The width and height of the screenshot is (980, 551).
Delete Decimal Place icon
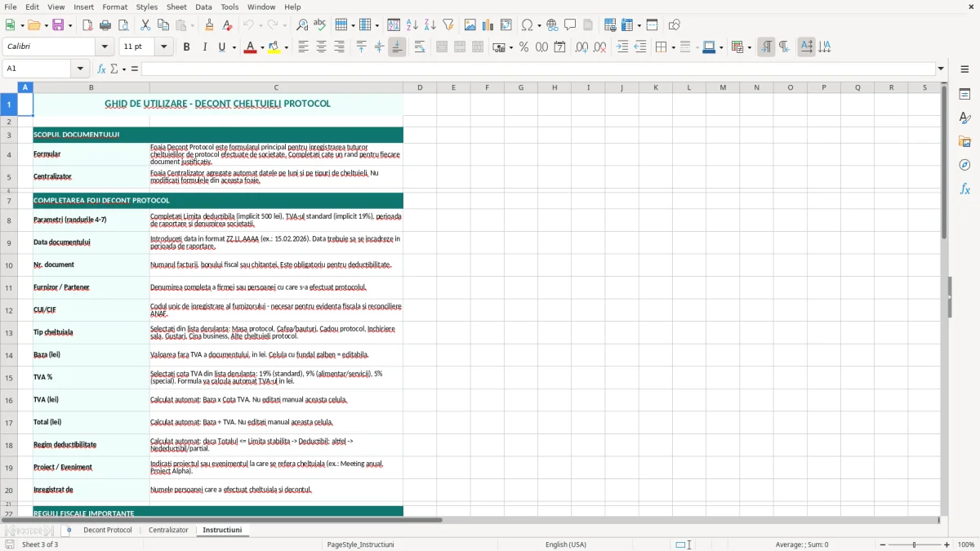coord(599,47)
